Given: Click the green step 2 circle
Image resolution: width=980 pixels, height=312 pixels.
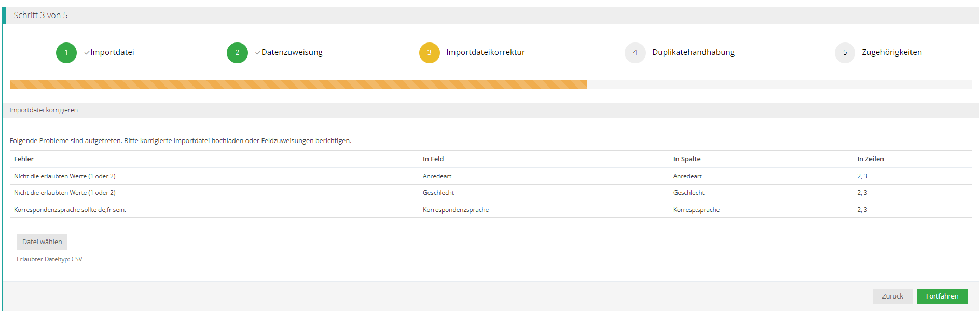Looking at the screenshot, I should pos(237,53).
